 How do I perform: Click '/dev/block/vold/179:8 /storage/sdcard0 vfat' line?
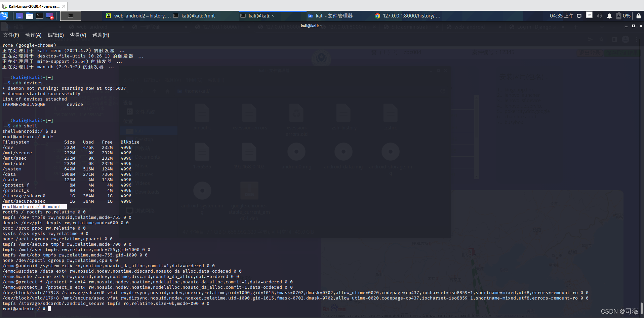click(x=295, y=293)
